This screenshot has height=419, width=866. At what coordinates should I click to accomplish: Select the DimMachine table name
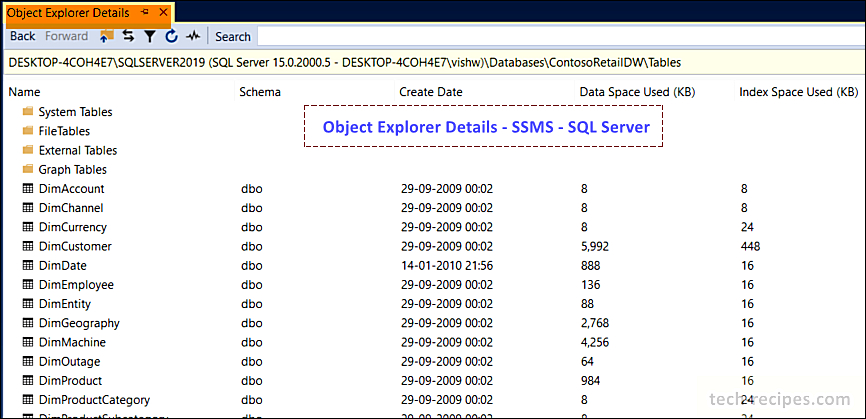(72, 342)
